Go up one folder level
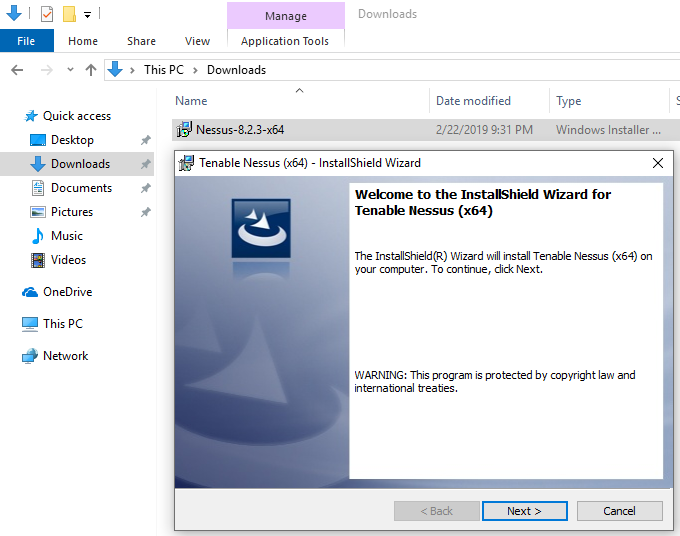The image size is (680, 536). pyautogui.click(x=91, y=70)
